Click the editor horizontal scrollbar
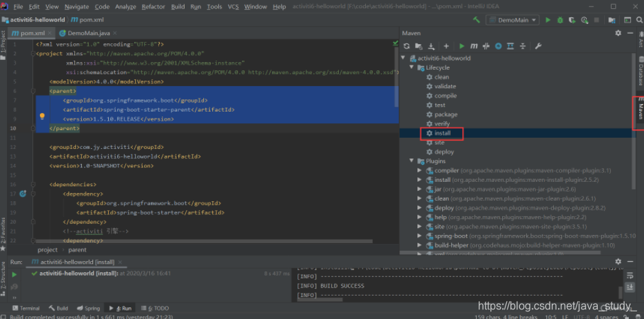Image resolution: width=644 pixels, height=319 pixels. point(204,242)
